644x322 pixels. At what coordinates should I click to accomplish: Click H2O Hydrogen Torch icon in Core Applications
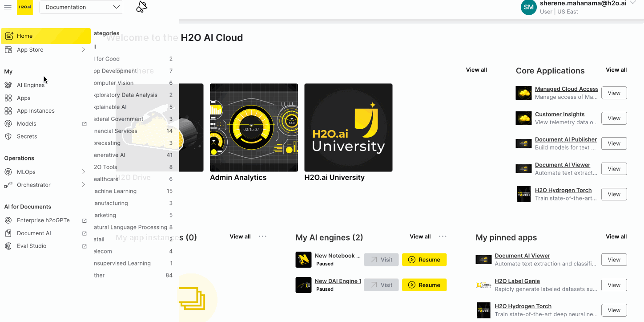[523, 194]
